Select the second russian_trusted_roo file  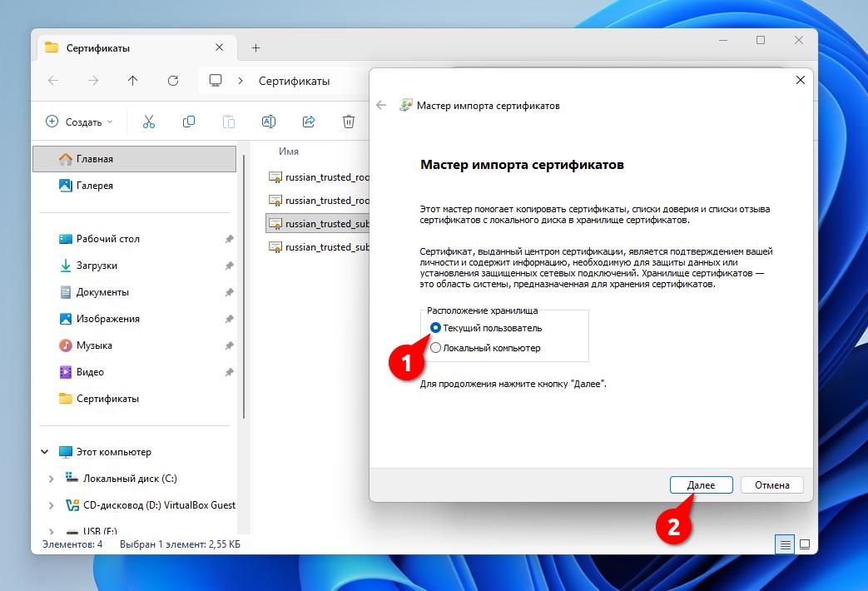(x=319, y=201)
